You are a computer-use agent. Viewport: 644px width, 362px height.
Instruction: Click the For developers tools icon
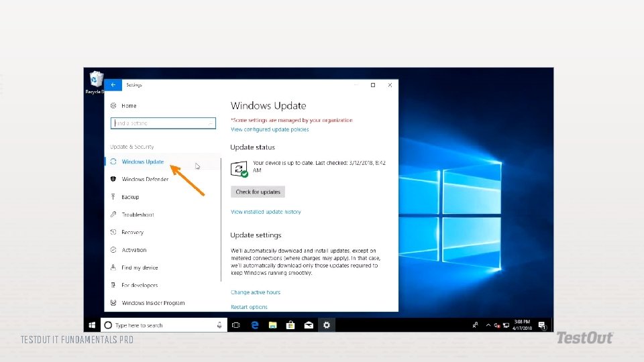click(113, 285)
